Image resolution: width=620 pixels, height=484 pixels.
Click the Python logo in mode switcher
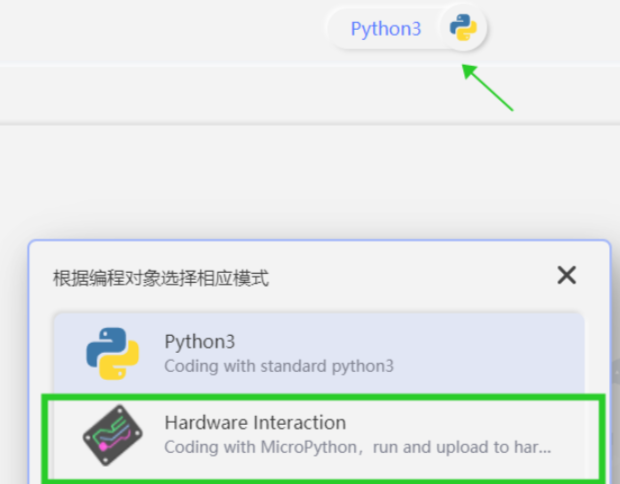[x=463, y=28]
